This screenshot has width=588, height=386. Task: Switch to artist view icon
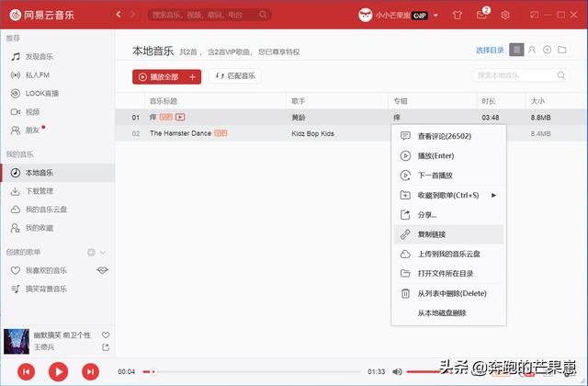[x=532, y=50]
